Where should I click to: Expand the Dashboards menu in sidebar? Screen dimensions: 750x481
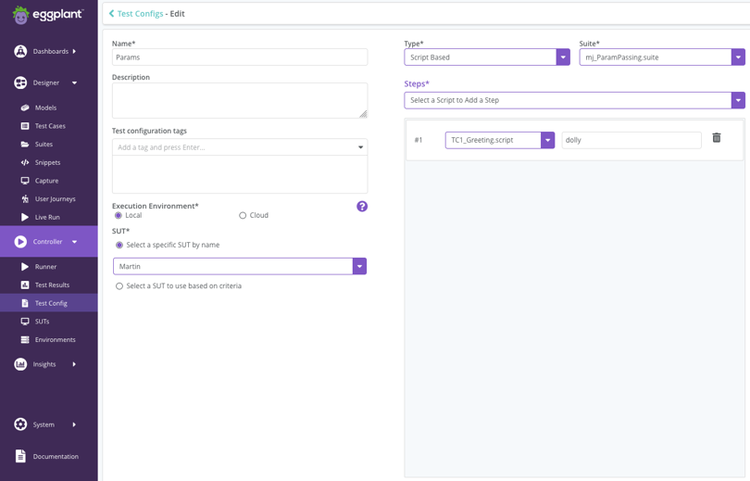[48, 51]
